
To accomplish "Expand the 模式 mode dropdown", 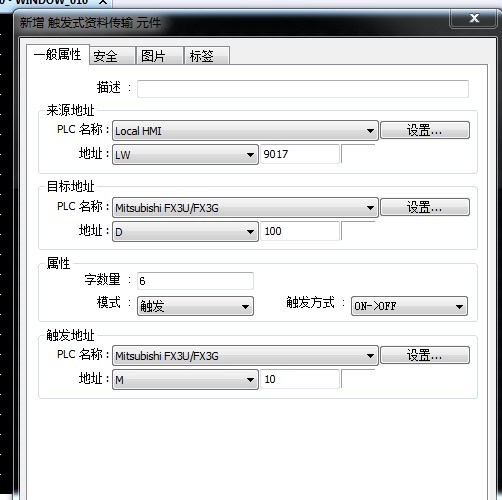I will point(195,306).
